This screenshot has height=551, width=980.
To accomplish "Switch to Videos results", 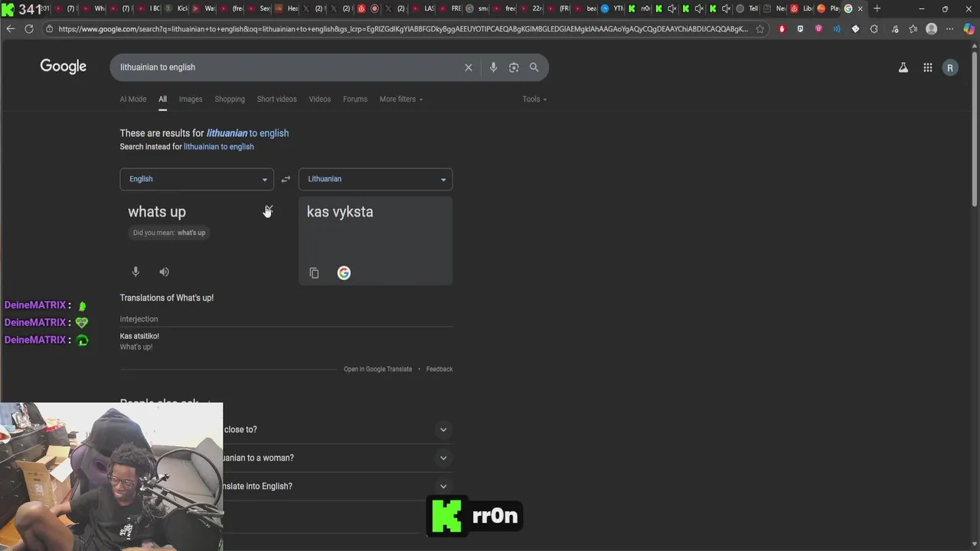I will pyautogui.click(x=320, y=99).
